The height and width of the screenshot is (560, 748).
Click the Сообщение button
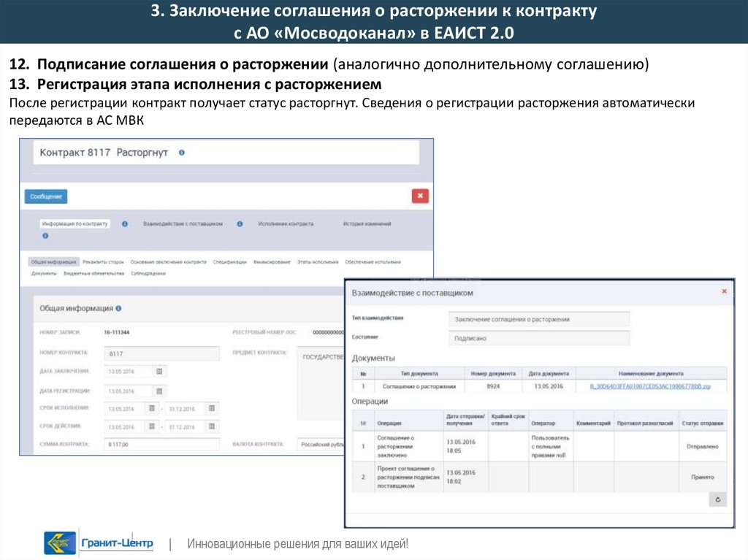coord(46,196)
